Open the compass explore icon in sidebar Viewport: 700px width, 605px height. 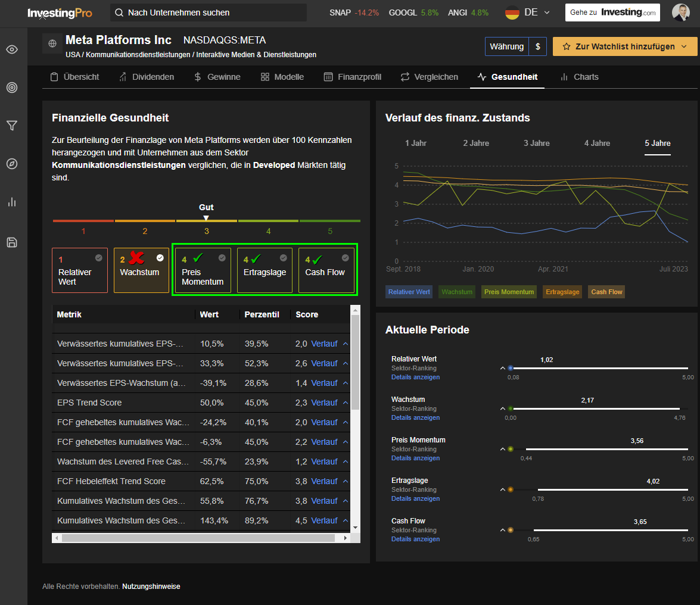12,164
